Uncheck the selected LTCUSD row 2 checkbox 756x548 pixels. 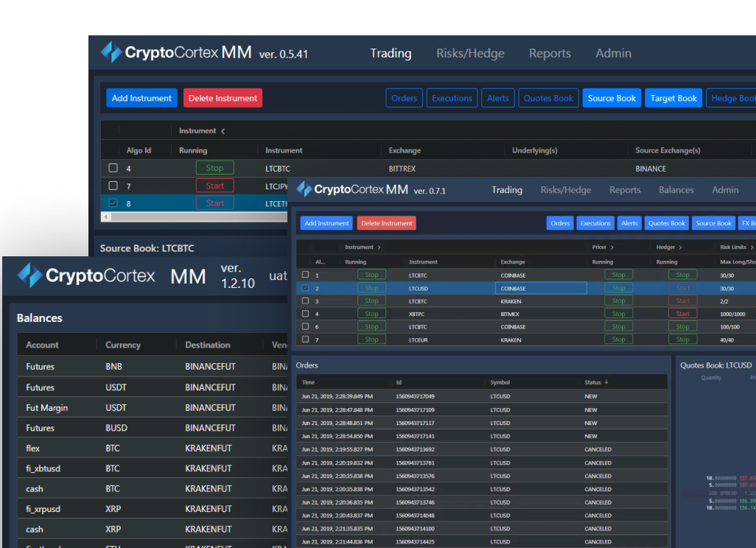pos(305,287)
